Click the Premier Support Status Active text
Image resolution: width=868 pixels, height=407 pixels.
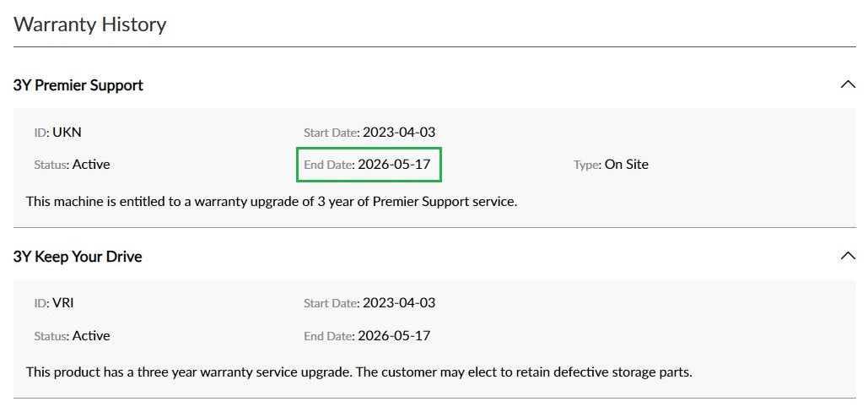[90, 165]
